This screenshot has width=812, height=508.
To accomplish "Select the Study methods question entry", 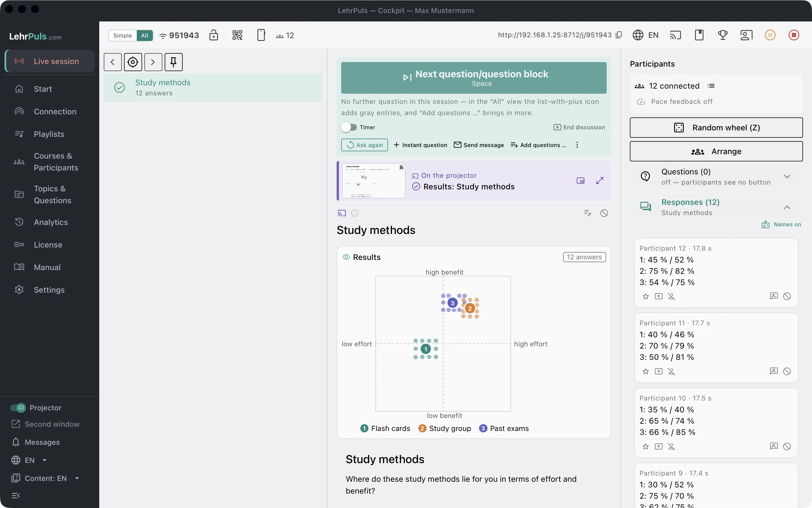I will pyautogui.click(x=213, y=87).
